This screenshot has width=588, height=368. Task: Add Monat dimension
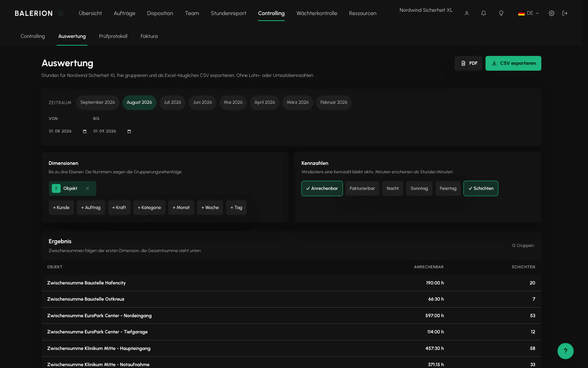pos(181,208)
